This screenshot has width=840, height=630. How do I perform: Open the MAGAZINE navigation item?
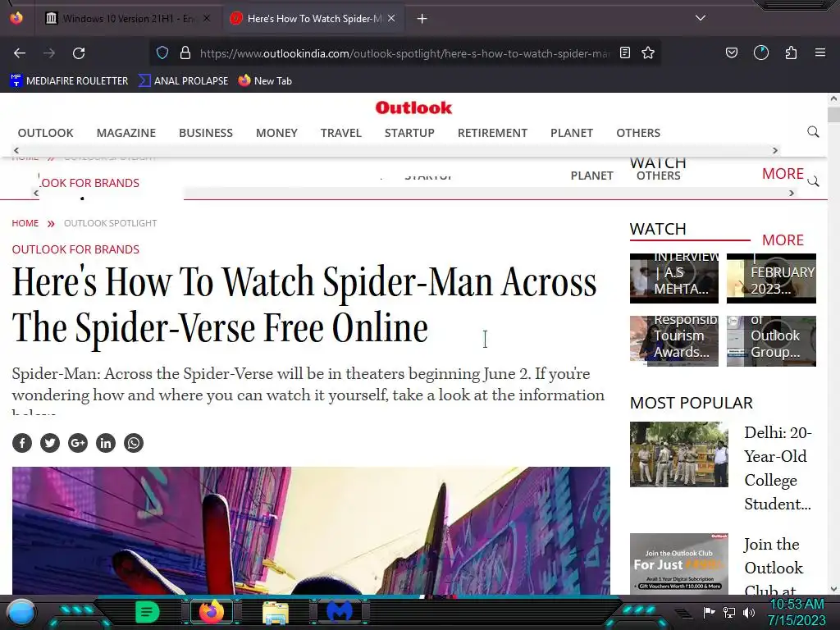click(126, 133)
